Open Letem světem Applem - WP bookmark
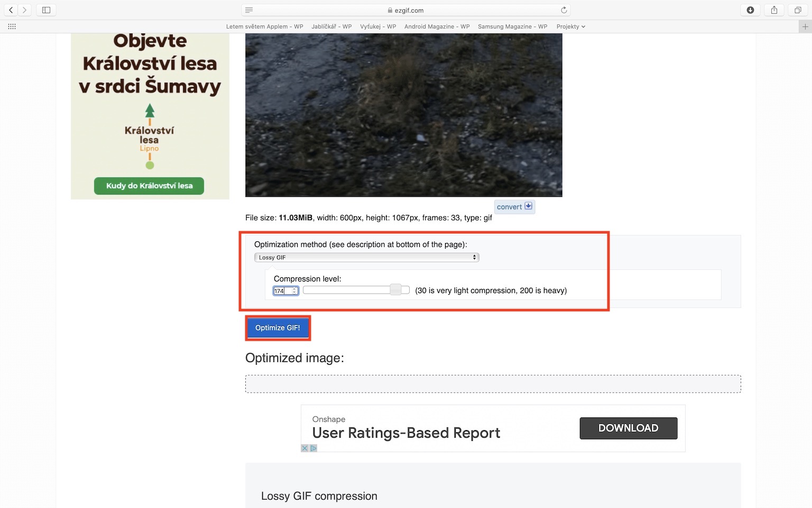Screen dimensions: 812x508 pos(264,26)
